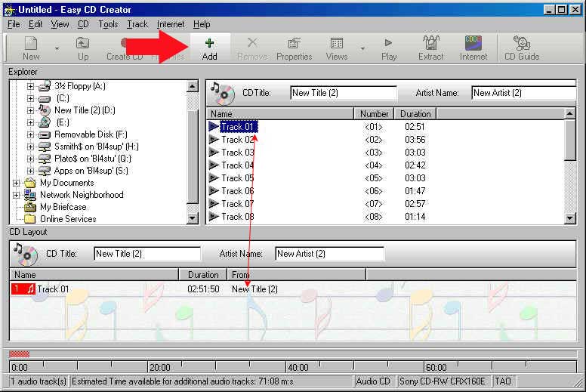This screenshot has width=586, height=392.
Task: Click the source Artist Name field
Action: point(523,93)
